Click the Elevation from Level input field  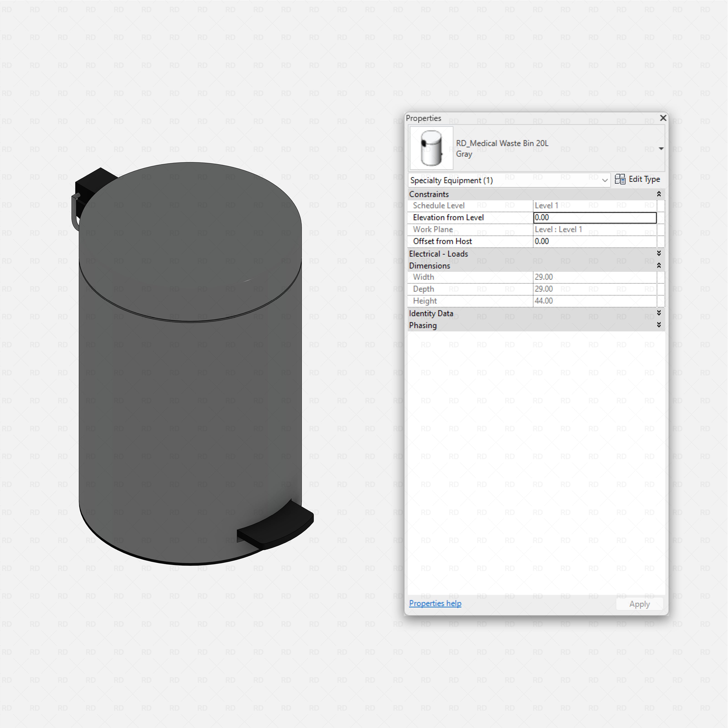595,217
